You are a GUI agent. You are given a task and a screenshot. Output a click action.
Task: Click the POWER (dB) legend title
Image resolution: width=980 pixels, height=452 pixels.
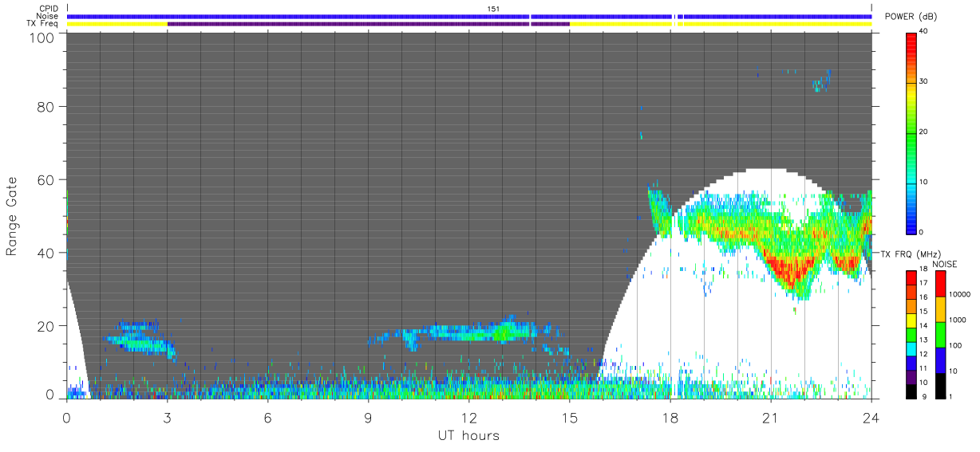click(911, 17)
